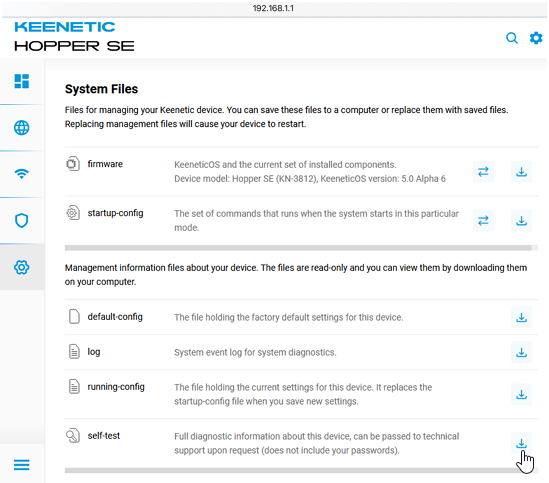Click the Keenetic Hopper SE logo
Image resolution: width=549 pixels, height=483 pixels.
point(74,36)
